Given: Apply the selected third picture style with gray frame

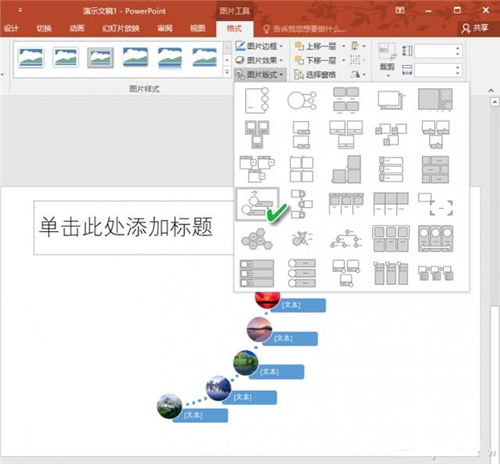Looking at the screenshot, I should (x=100, y=57).
